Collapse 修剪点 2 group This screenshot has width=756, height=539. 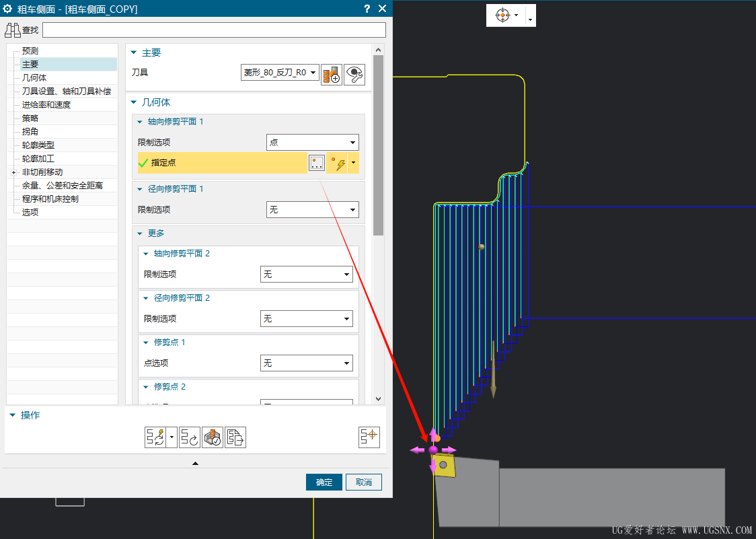(x=146, y=387)
